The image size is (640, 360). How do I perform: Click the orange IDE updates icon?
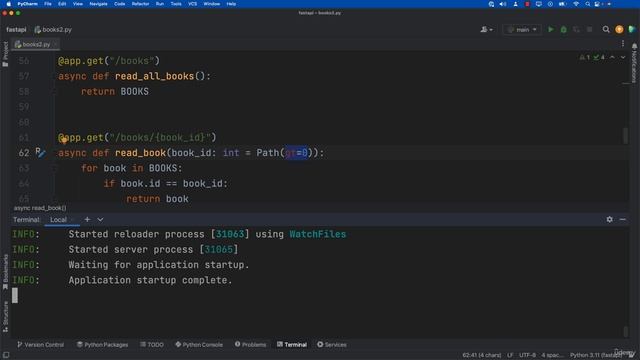point(619,29)
